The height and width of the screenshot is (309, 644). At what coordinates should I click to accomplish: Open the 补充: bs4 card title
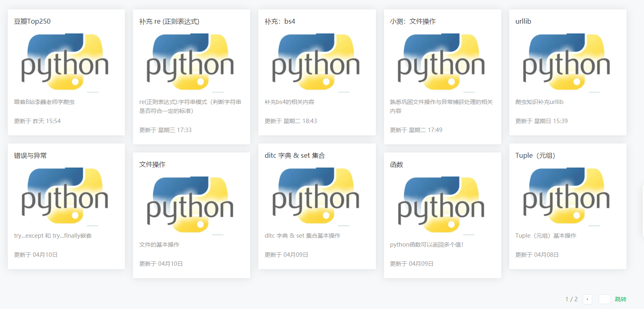(x=280, y=21)
